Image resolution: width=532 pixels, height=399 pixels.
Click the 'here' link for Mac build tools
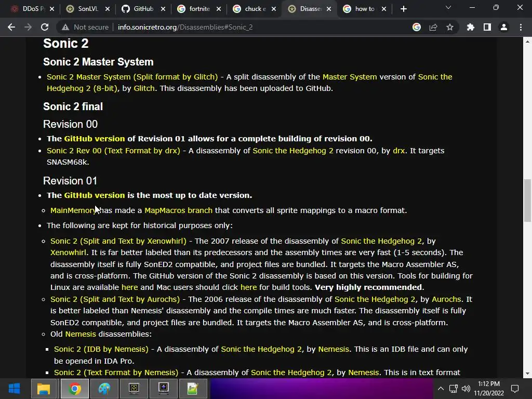pos(249,287)
